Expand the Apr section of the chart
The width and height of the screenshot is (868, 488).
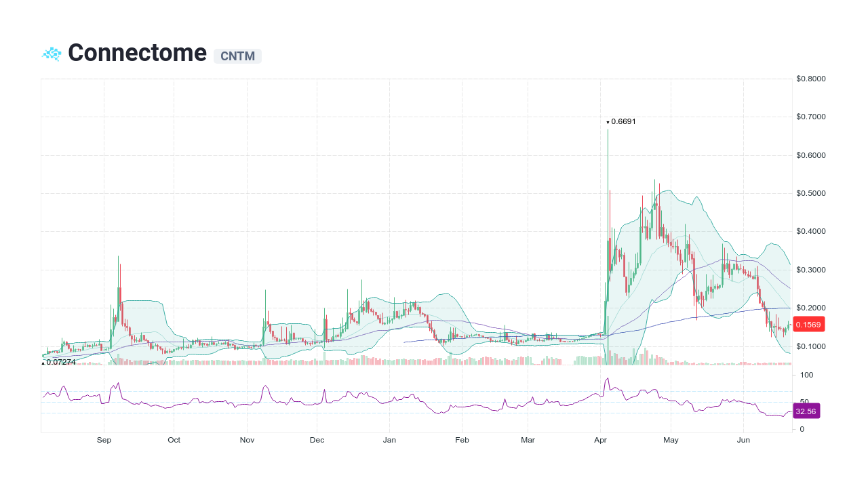point(599,440)
